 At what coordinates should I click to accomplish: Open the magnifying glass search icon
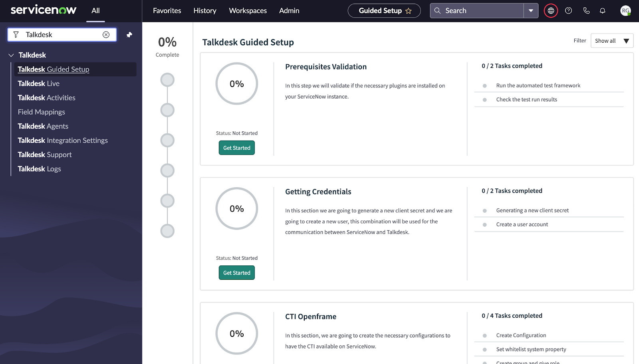[437, 10]
